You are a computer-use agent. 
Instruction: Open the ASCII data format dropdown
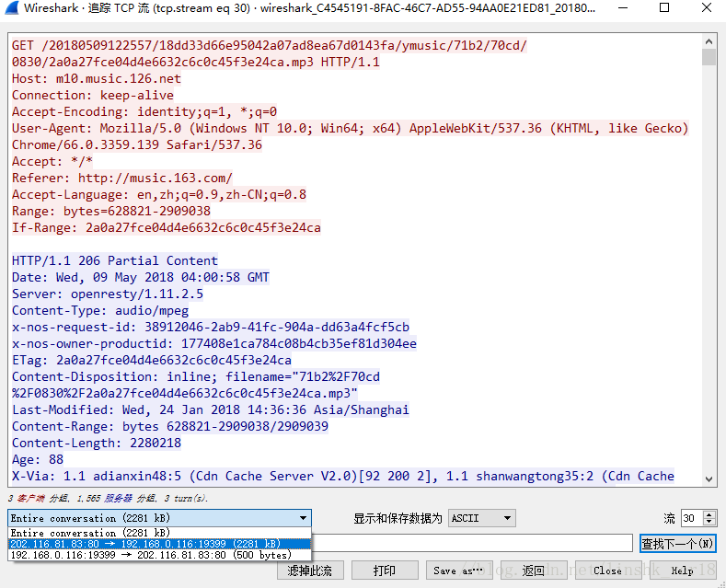click(x=481, y=518)
